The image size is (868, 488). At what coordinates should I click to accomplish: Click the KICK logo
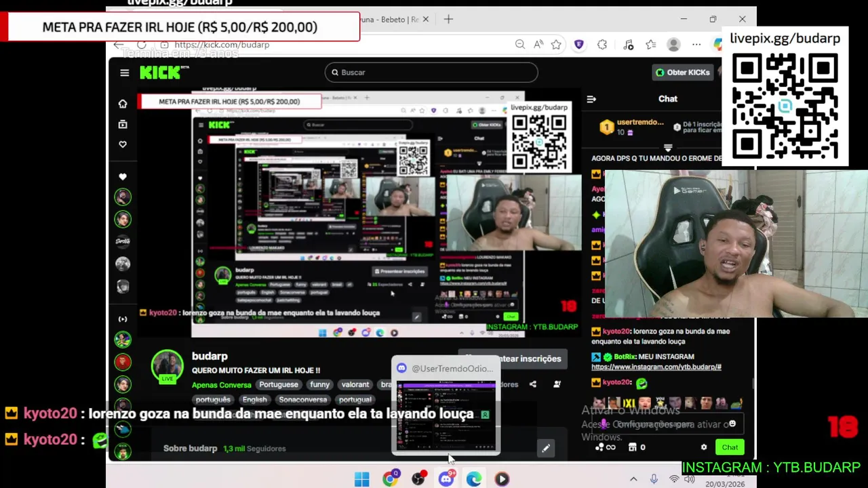tap(163, 73)
